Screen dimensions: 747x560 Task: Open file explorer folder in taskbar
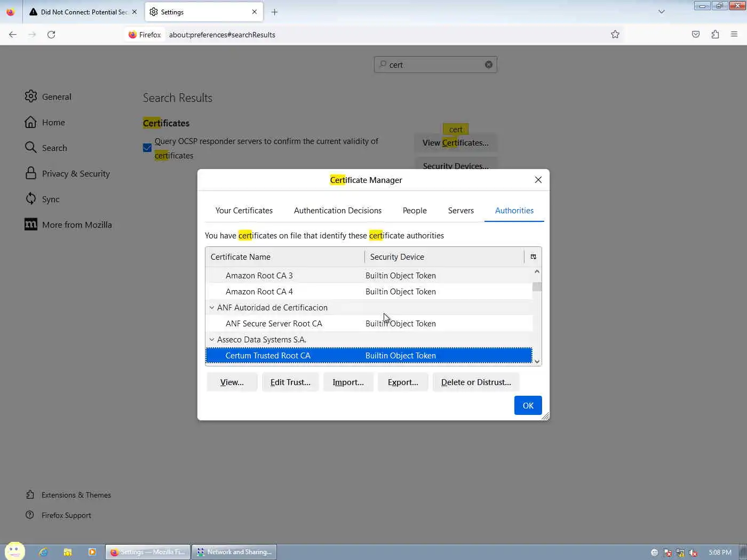click(x=68, y=552)
